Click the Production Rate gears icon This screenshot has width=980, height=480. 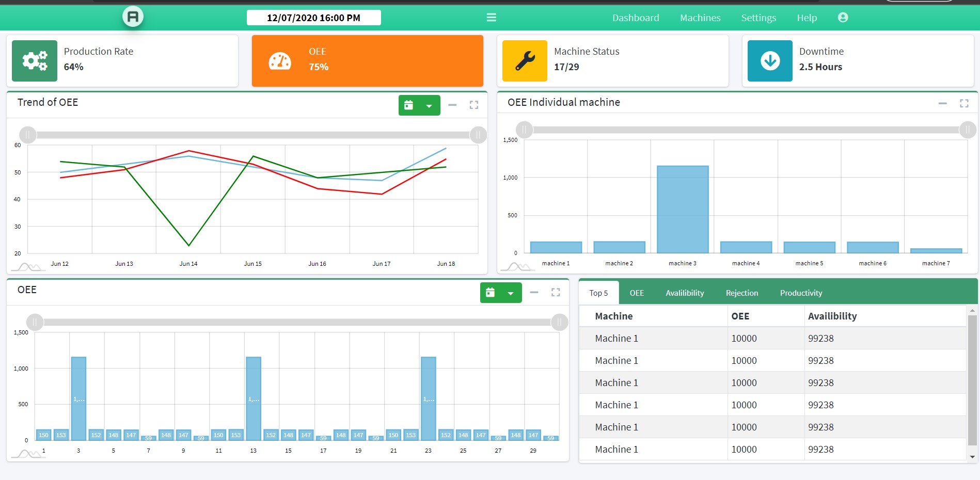35,61
